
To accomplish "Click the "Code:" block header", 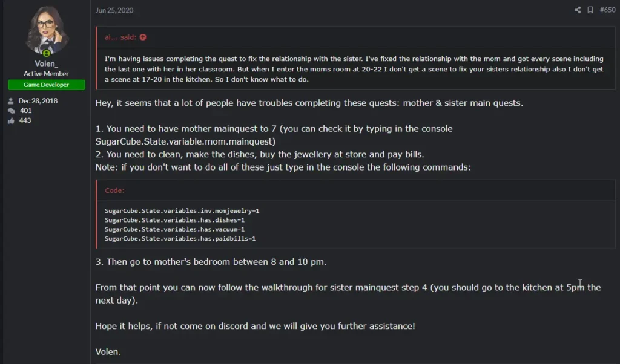I will (x=114, y=190).
